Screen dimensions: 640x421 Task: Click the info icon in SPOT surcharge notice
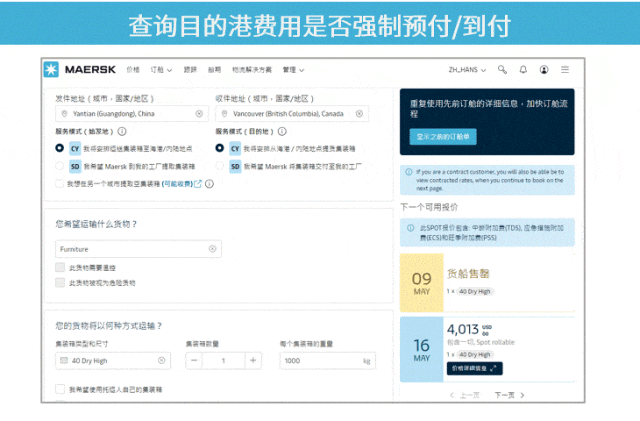[411, 228]
